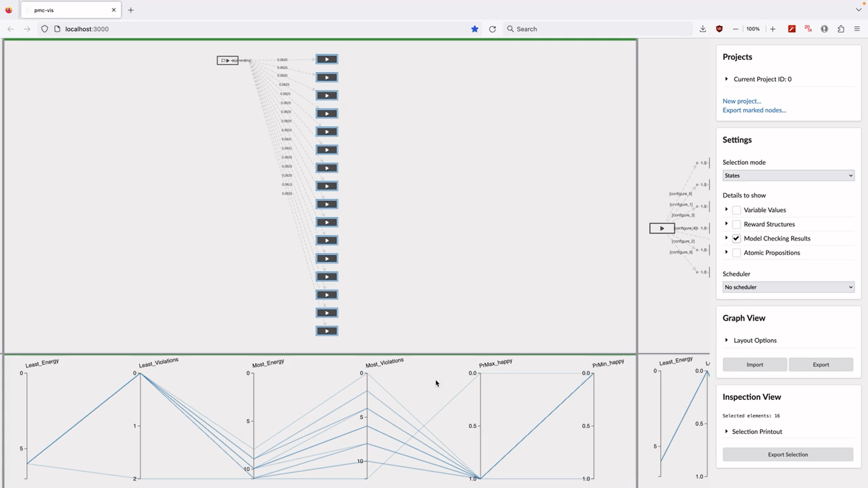868x488 pixels.
Task: Click the topmost blue state node
Action: click(x=327, y=59)
